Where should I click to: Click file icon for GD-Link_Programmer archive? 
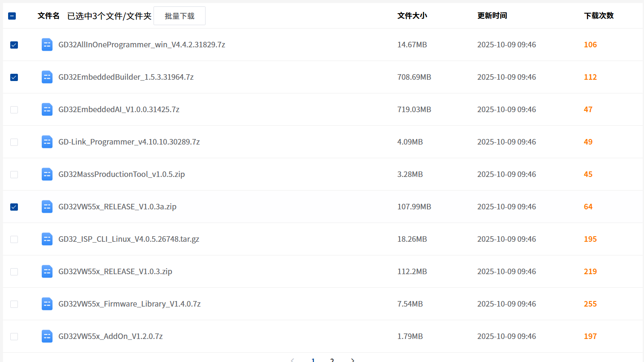47,142
